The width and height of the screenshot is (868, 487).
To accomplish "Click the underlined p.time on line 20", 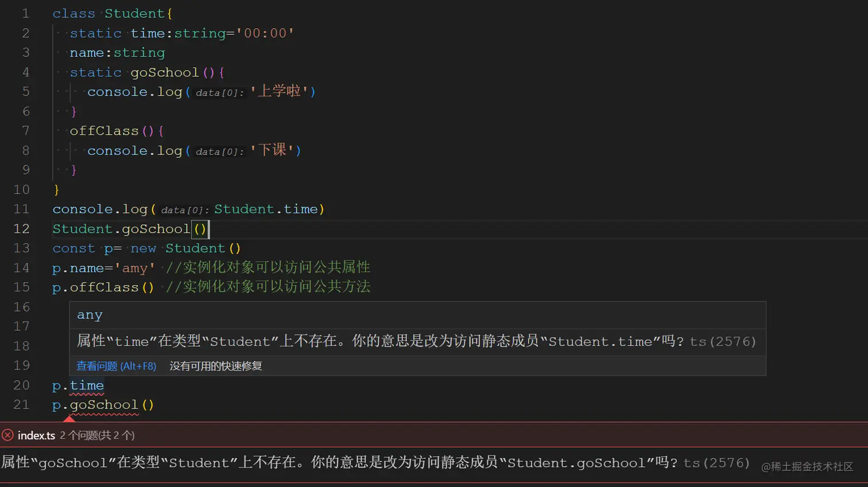I will click(x=78, y=385).
